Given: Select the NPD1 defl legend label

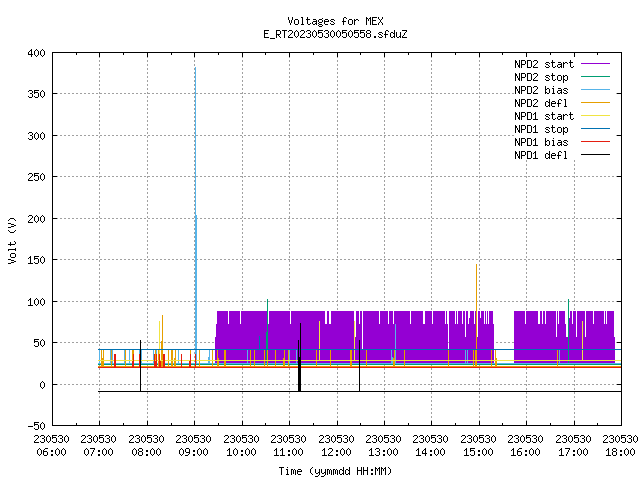Looking at the screenshot, I should pyautogui.click(x=541, y=156).
